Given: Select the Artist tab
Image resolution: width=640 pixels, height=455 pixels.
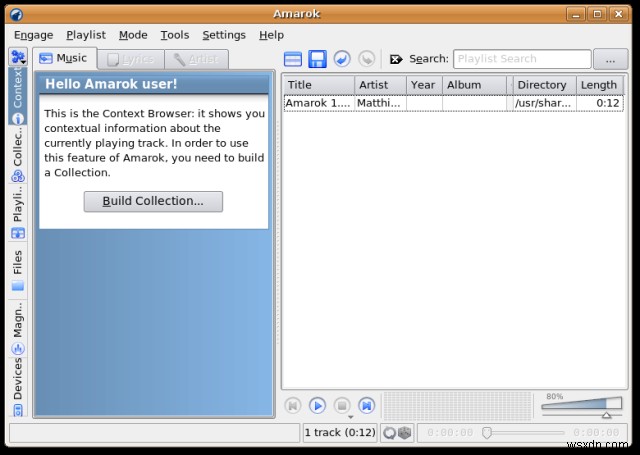Looking at the screenshot, I should tap(196, 60).
